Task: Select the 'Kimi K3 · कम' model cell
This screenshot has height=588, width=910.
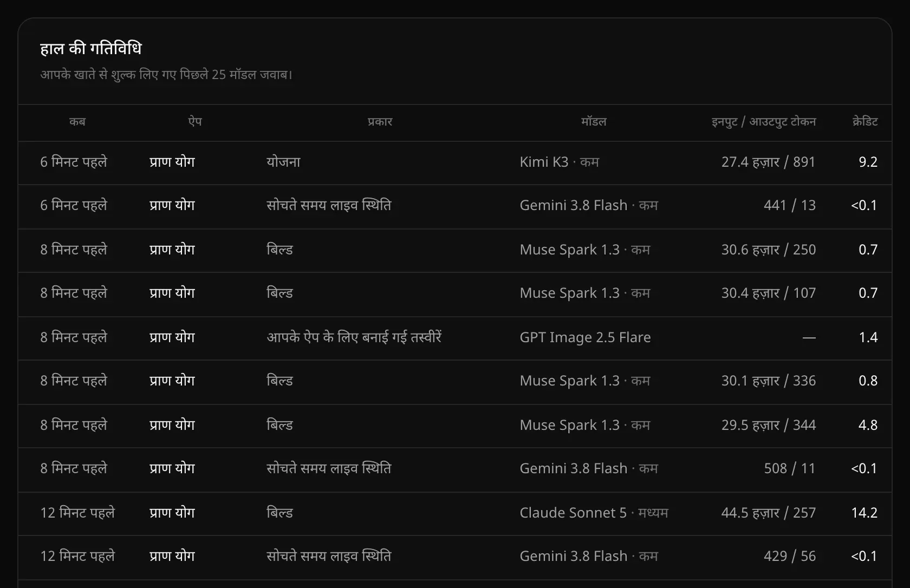Action: [559, 162]
